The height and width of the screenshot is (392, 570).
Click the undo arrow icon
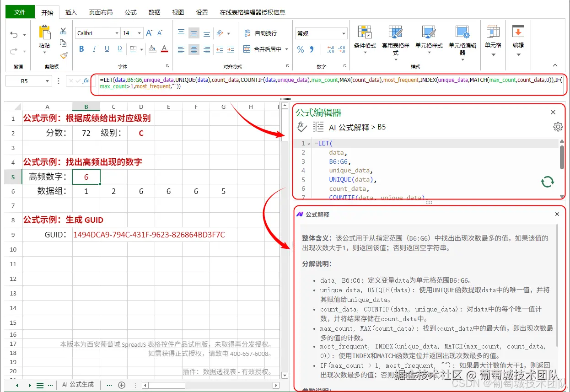(x=14, y=34)
